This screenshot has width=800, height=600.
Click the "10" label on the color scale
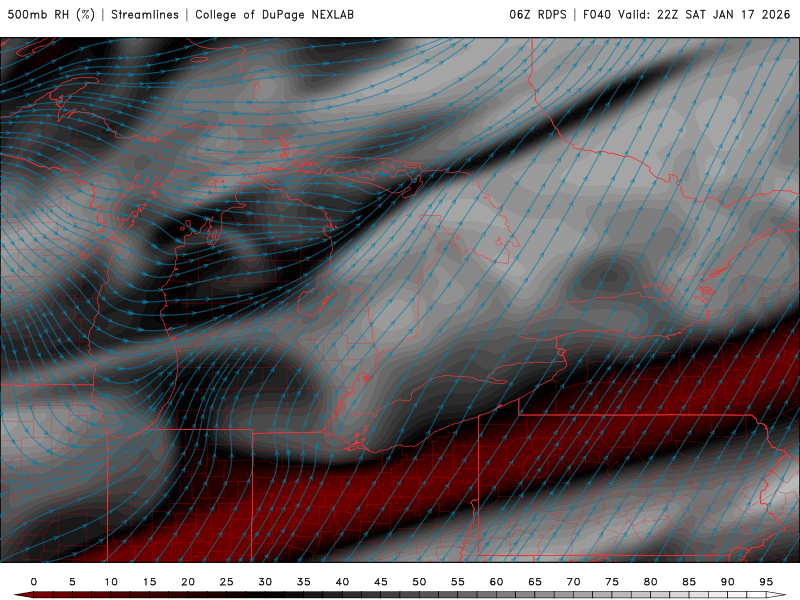point(111,582)
